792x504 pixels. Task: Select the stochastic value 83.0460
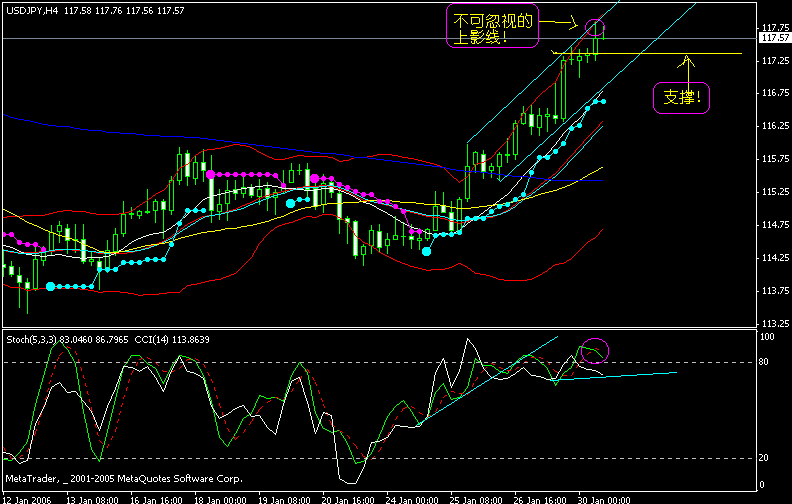coord(76,340)
